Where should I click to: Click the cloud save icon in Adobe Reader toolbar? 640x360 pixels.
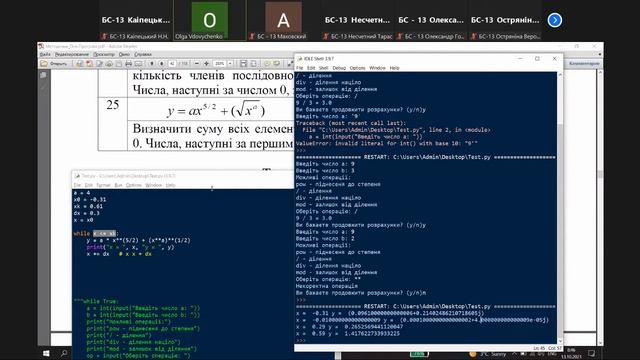click(109, 64)
